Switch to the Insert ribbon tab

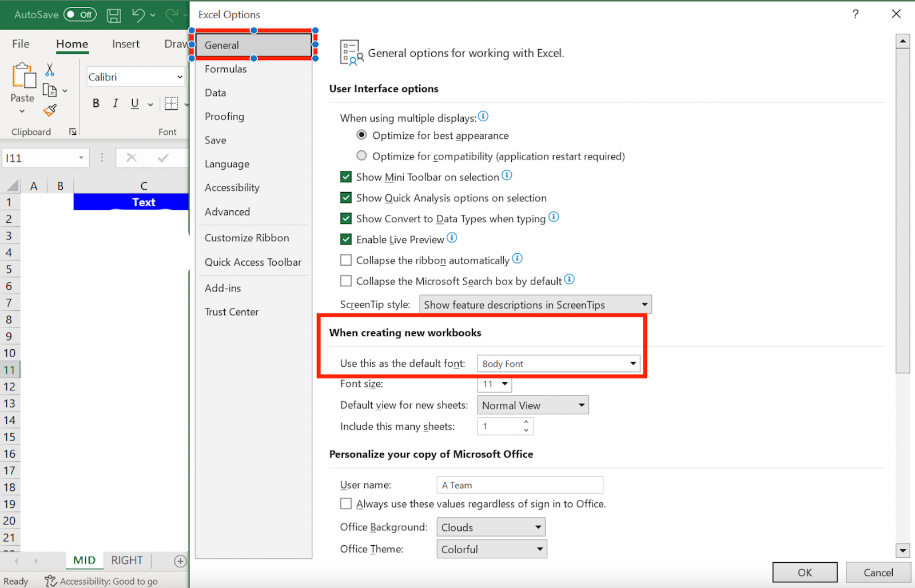pos(126,44)
